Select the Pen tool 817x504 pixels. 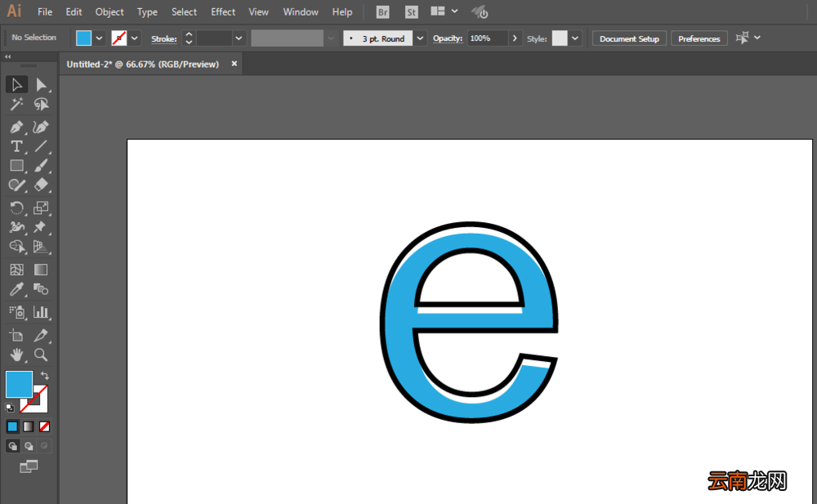(x=16, y=127)
